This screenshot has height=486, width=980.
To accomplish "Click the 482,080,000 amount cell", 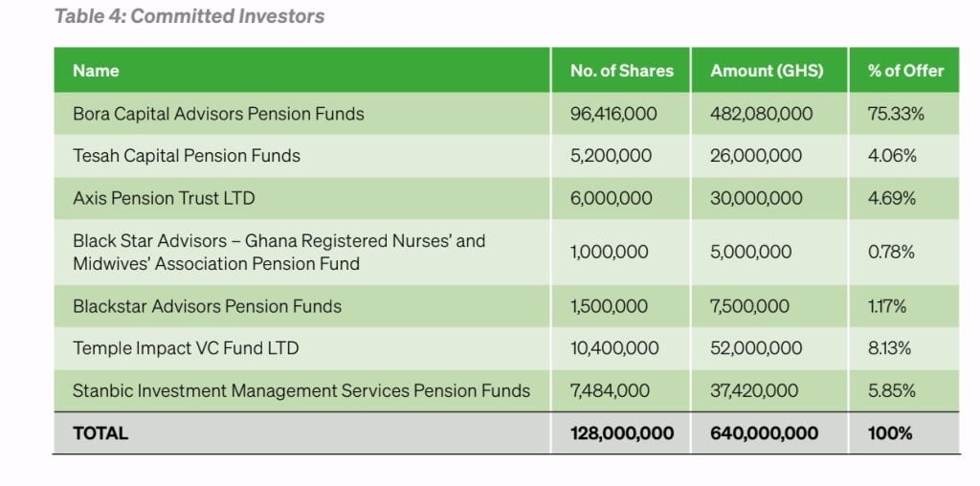I will 761,114.
